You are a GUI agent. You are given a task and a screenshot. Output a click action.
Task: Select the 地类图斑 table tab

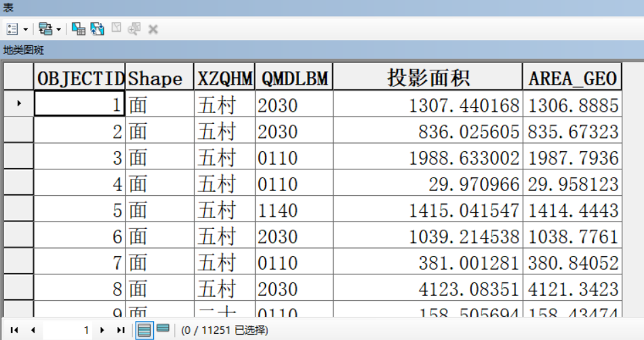tap(24, 50)
